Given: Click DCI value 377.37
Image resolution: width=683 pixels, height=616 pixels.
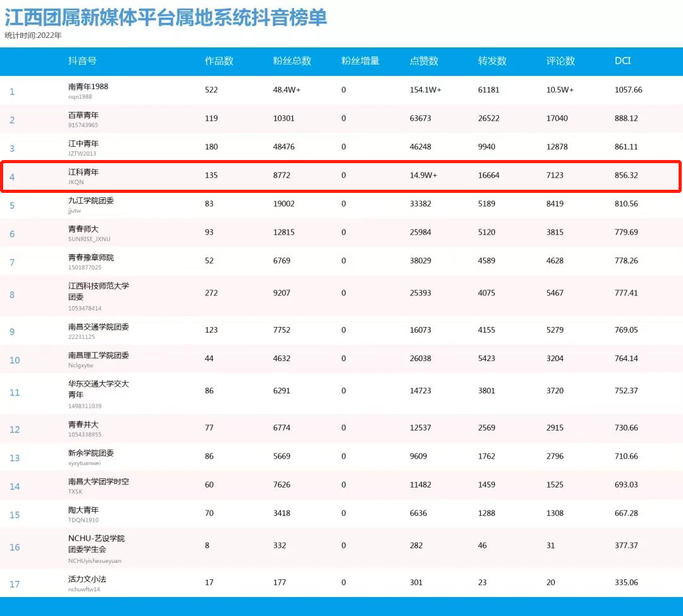Looking at the screenshot, I should pos(626,545).
